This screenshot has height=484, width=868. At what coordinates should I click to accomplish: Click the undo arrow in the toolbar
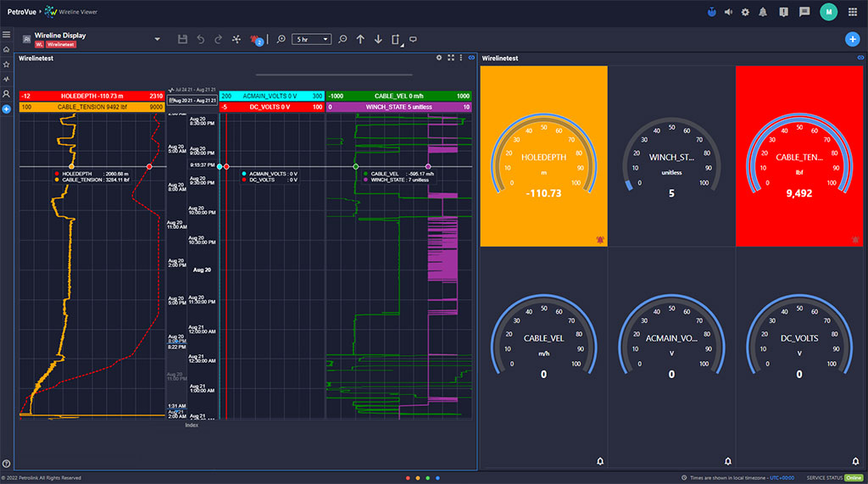[x=200, y=39]
